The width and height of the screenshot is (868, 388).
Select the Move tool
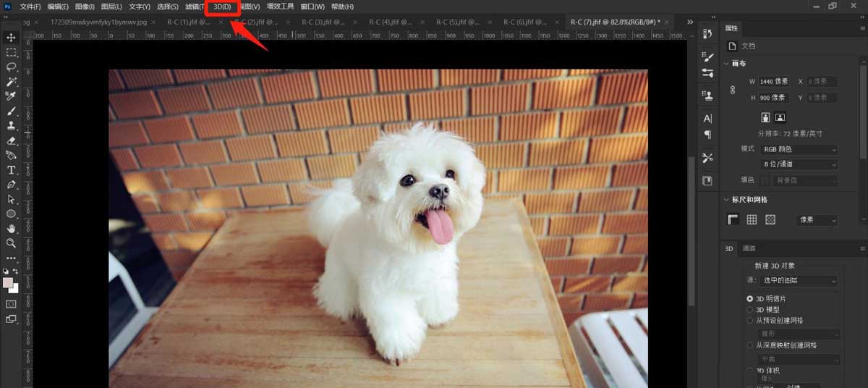point(12,38)
